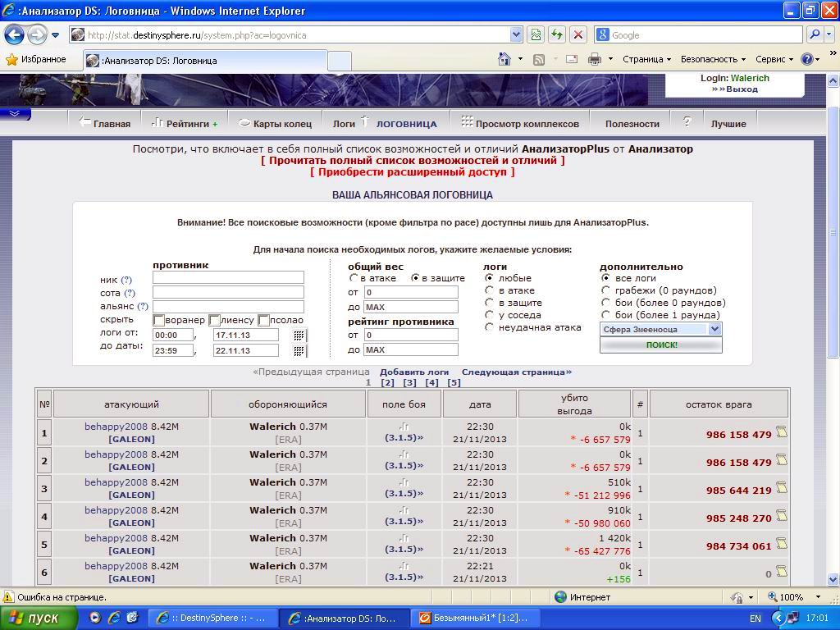
Task: Open calendar picker for 'логи от' date
Action: 299,336
